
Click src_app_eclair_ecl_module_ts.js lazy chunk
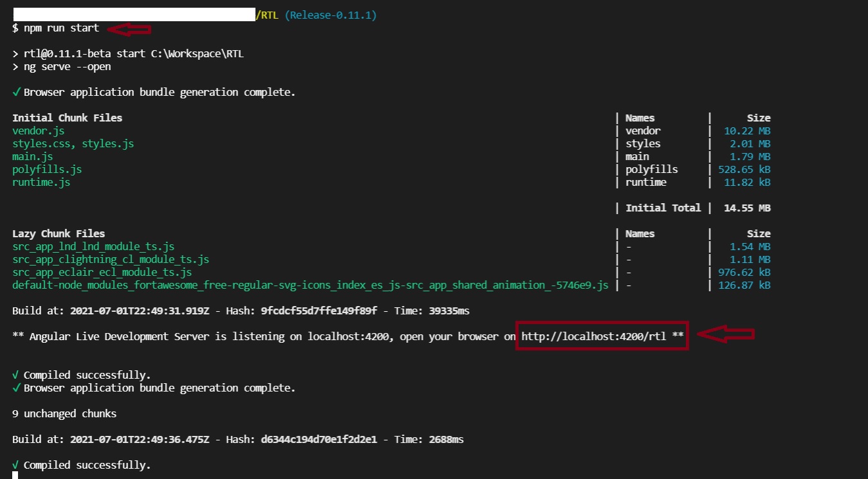coord(102,272)
